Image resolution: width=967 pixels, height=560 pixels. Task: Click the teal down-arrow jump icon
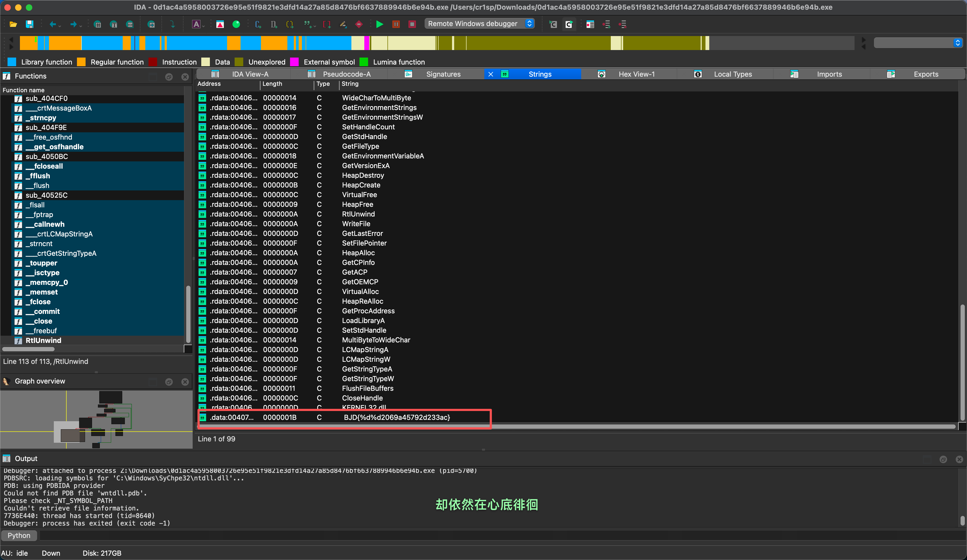pyautogui.click(x=173, y=24)
